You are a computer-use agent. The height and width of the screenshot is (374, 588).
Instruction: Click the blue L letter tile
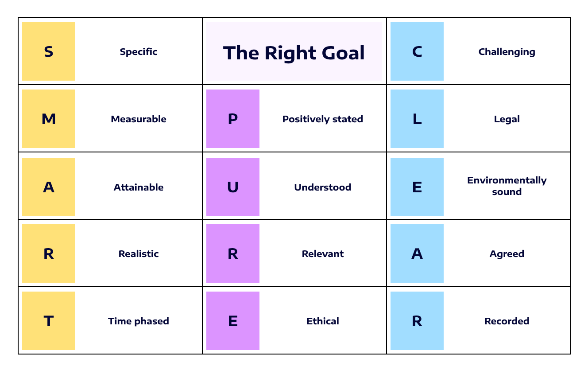(x=417, y=119)
